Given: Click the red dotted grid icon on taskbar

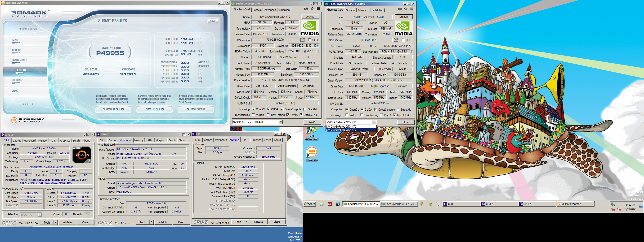Looking at the screenshot, I should tap(438, 204).
